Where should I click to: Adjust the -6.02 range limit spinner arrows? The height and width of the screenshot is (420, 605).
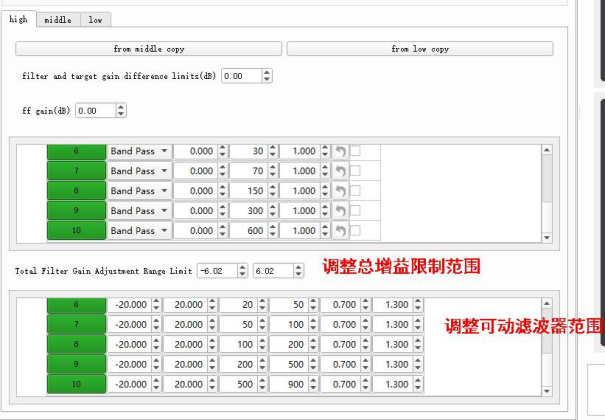coord(242,271)
